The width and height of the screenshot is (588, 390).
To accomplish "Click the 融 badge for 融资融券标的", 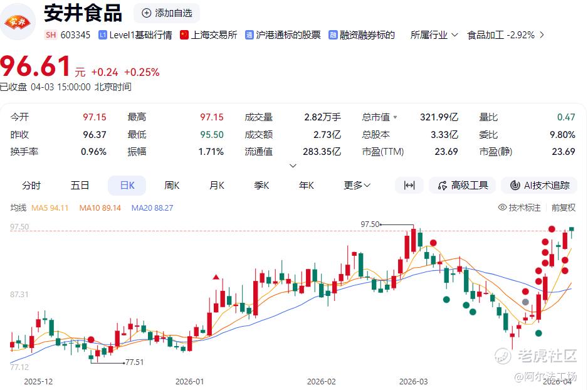I will pyautogui.click(x=333, y=35).
